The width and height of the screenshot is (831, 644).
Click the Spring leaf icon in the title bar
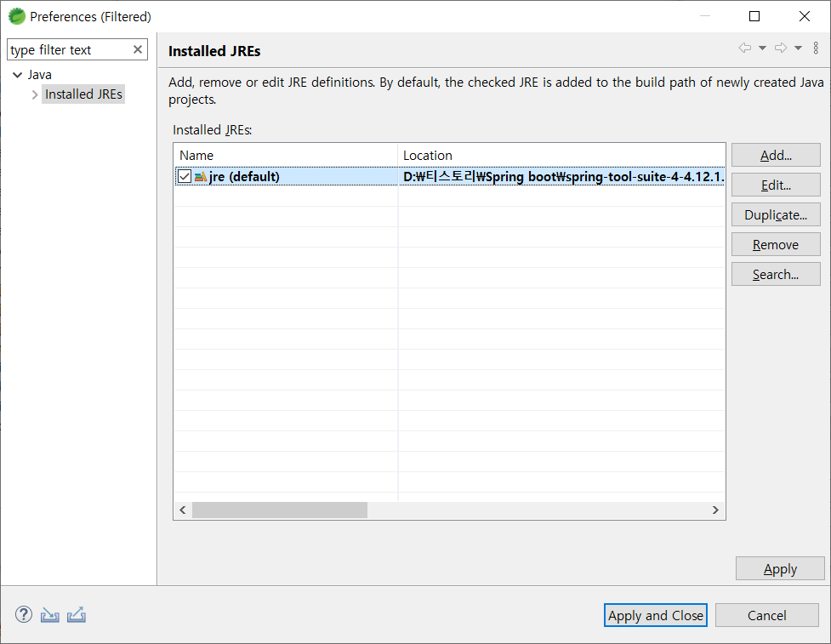[x=17, y=16]
